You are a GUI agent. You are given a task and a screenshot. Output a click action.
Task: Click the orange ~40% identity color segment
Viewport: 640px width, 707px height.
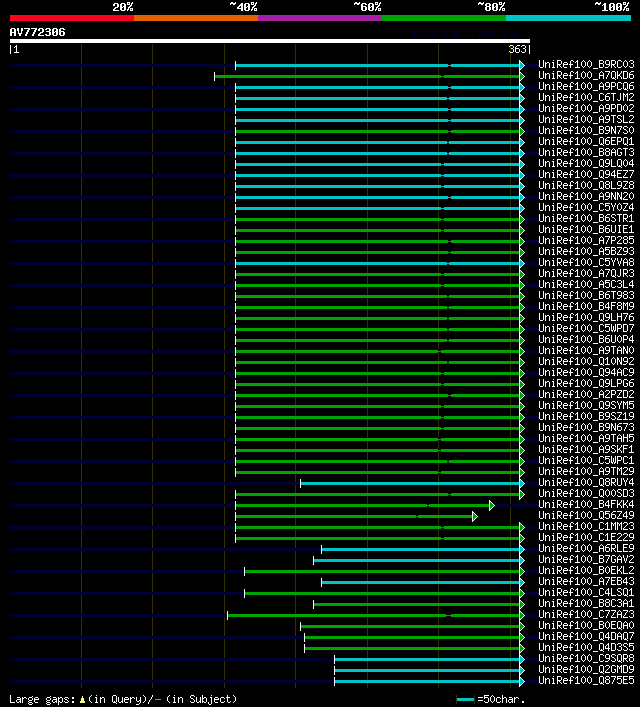tap(196, 18)
